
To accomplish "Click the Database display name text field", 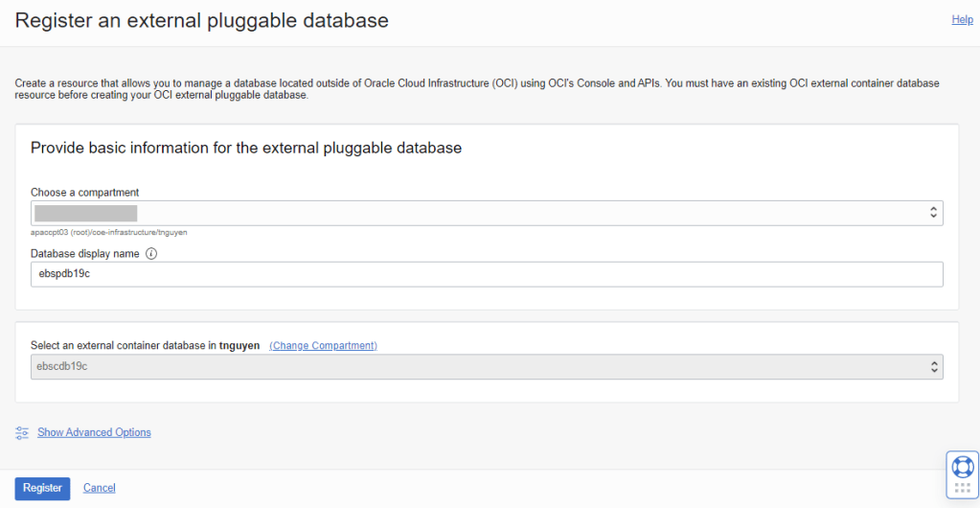I will (487, 275).
